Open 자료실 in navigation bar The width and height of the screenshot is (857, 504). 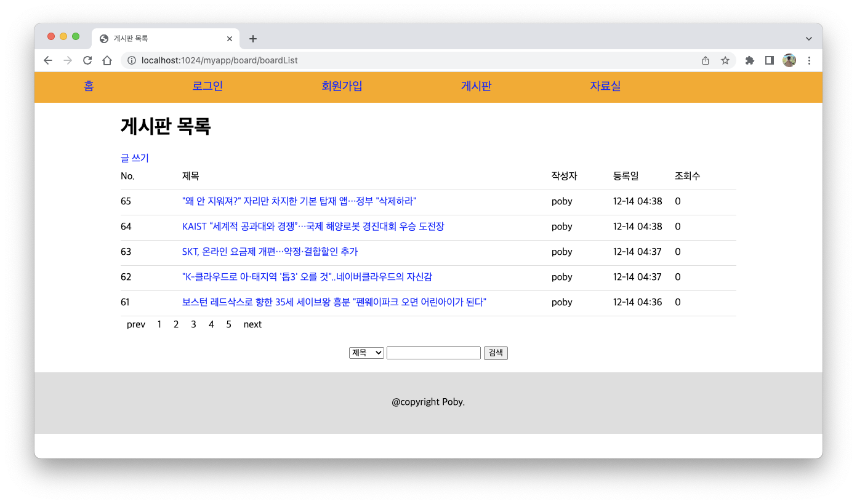pyautogui.click(x=605, y=86)
